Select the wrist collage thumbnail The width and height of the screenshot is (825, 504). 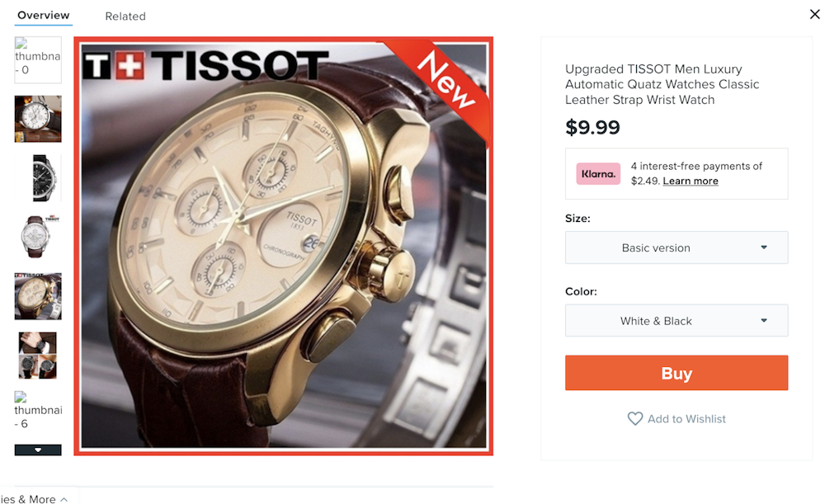(38, 356)
